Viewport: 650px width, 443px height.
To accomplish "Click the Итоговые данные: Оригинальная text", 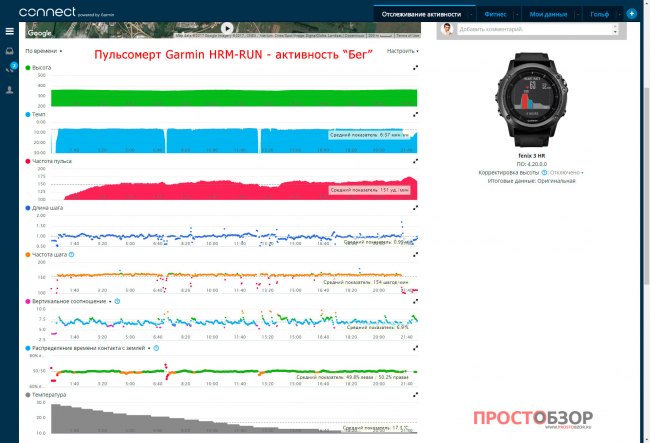I will (531, 181).
